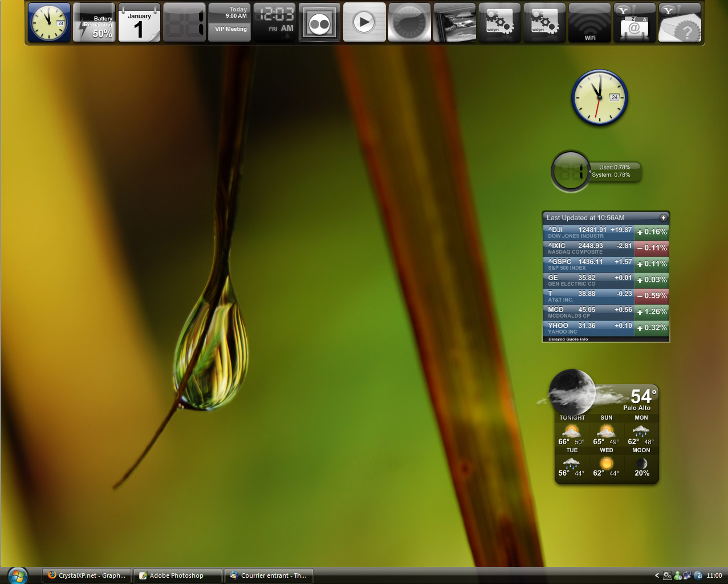Open the Windows Start orb
Image resolution: width=728 pixels, height=584 pixels.
(x=18, y=575)
